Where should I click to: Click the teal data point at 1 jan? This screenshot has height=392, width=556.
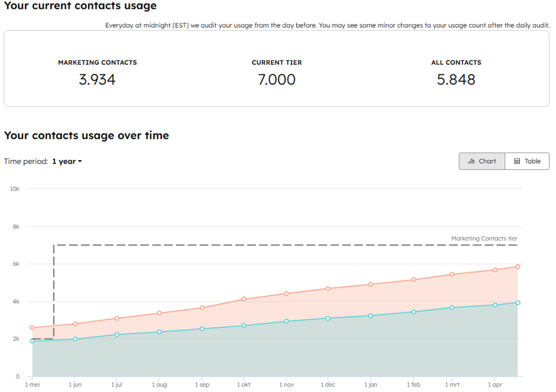(x=371, y=316)
